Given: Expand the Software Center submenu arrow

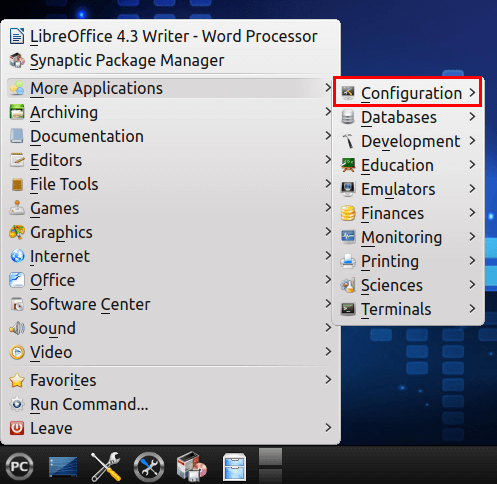Looking at the screenshot, I should pos(328,304).
